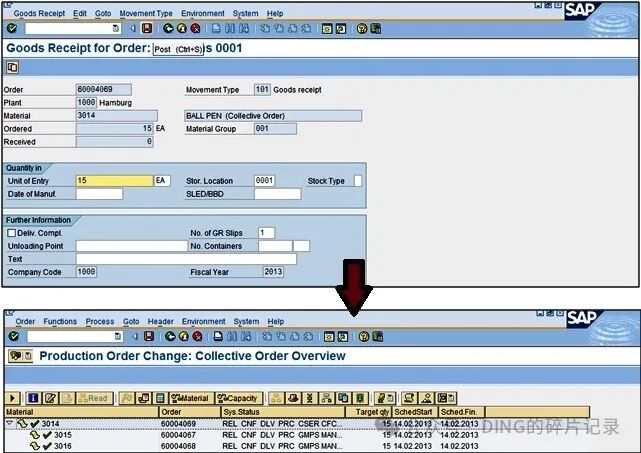Click the pencil change icon in collective order toolbar
Screen dimensions: 641x453
click(x=50, y=398)
